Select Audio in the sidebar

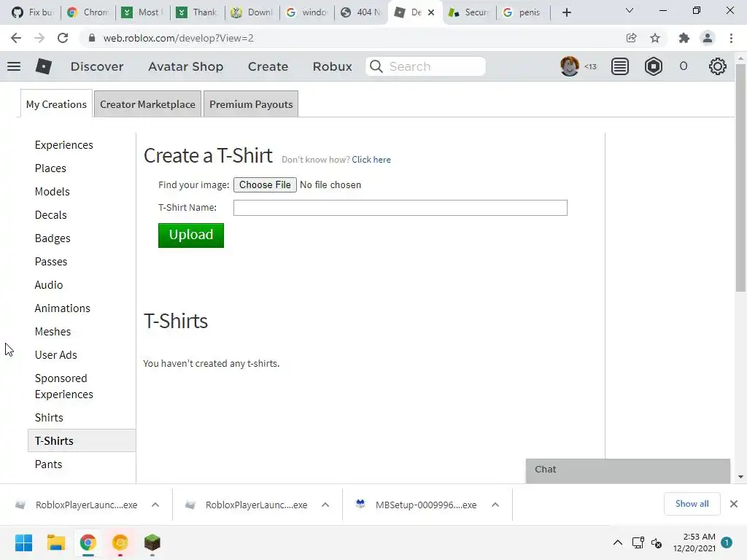[x=49, y=285]
